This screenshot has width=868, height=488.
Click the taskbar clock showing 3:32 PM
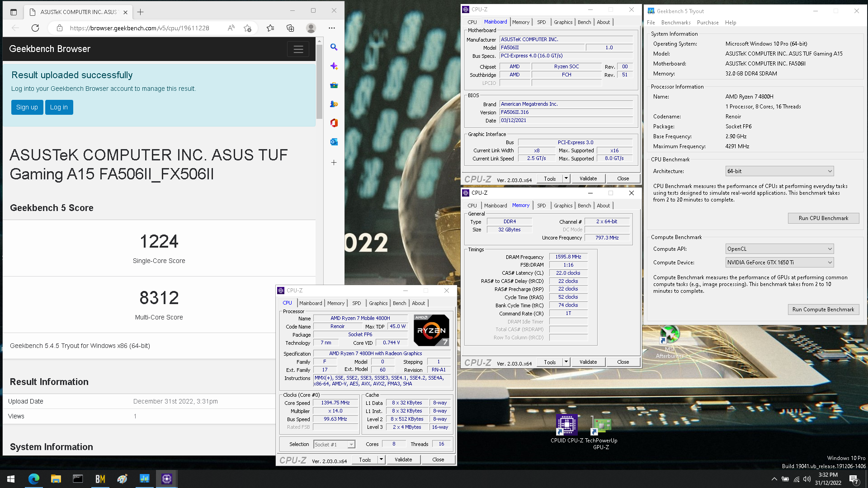coord(828,479)
